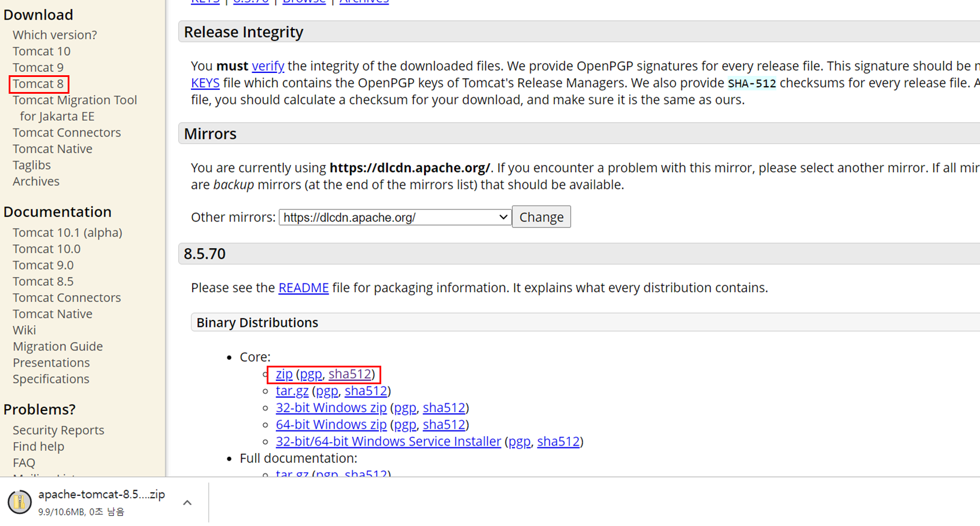Screen dimensions: 980x526
Task: Open Security Reports link
Action: [x=58, y=430]
